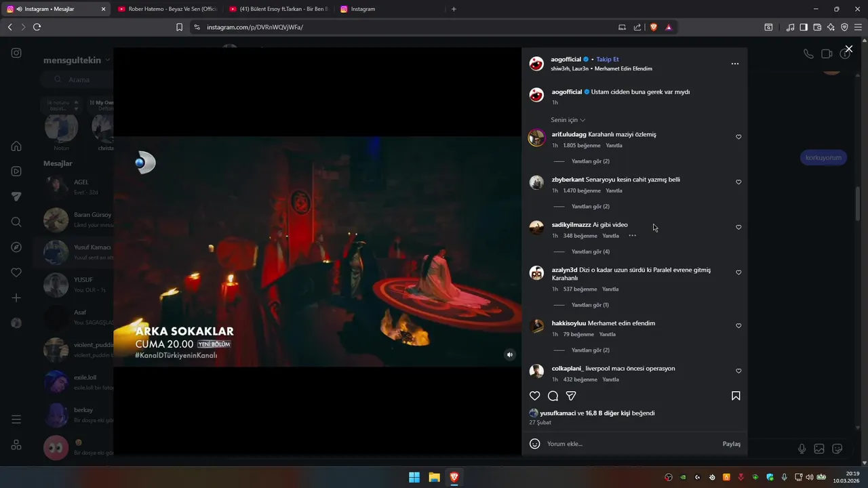868x488 pixels.
Task: Open File Explorer from taskbar
Action: [434, 477]
